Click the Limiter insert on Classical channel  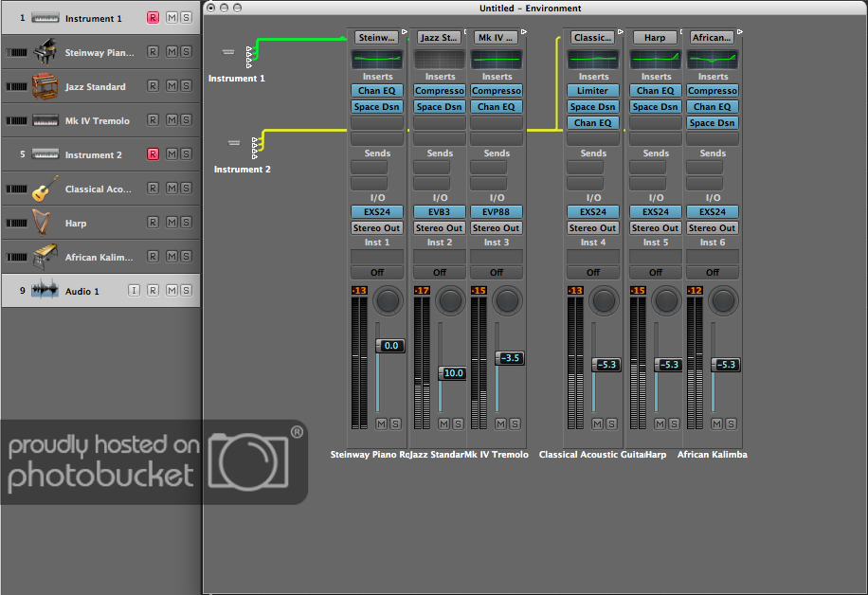(592, 91)
